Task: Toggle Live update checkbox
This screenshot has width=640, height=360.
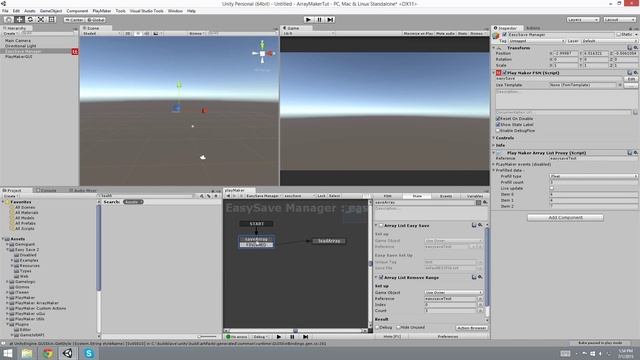Action: 552,188
